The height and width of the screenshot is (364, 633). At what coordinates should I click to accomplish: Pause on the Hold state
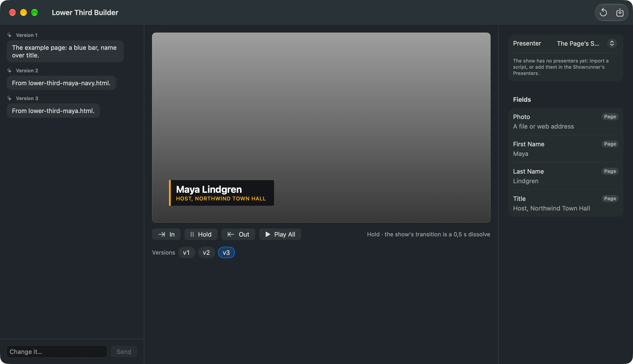201,234
